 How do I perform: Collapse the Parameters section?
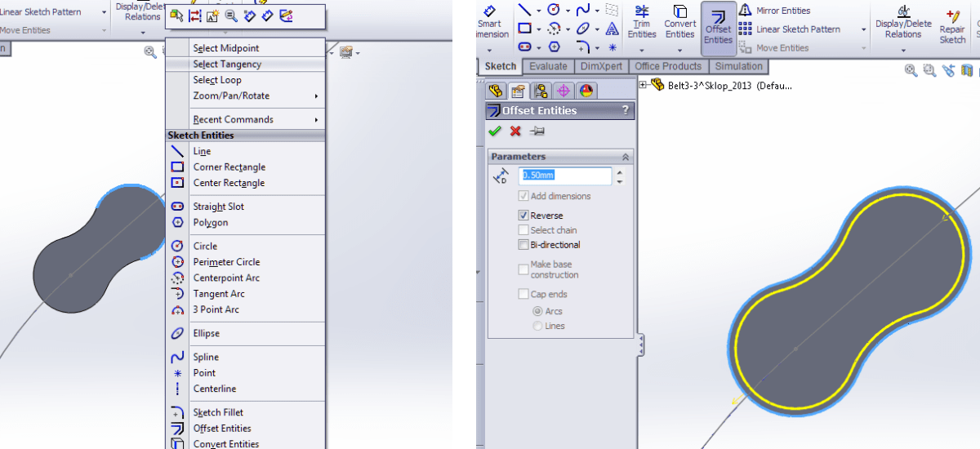pos(626,157)
